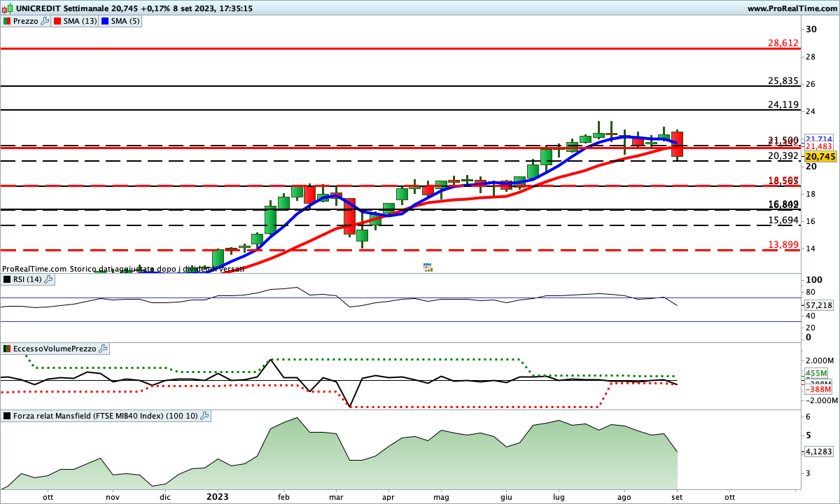Click the EccessoVolumePrezzo color square
840x504 pixels.
(6, 348)
